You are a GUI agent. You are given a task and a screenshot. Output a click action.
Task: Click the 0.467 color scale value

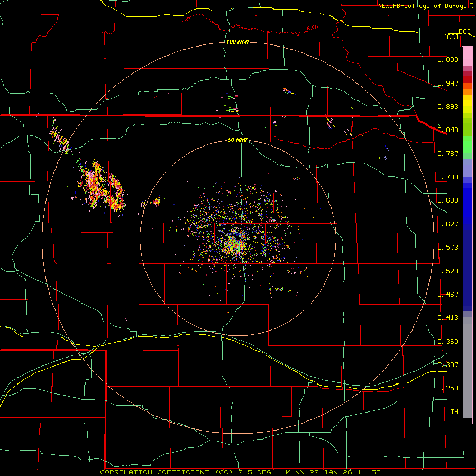[x=448, y=295]
